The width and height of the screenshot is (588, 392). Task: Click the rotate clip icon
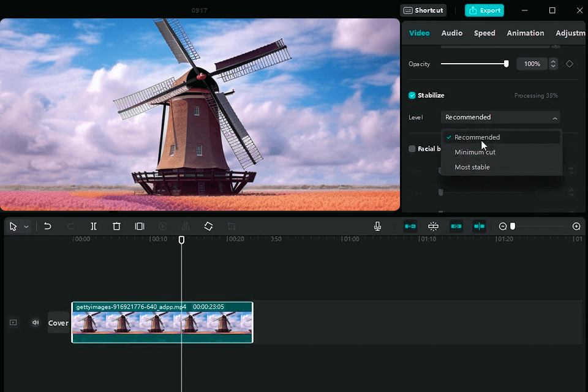coord(208,226)
